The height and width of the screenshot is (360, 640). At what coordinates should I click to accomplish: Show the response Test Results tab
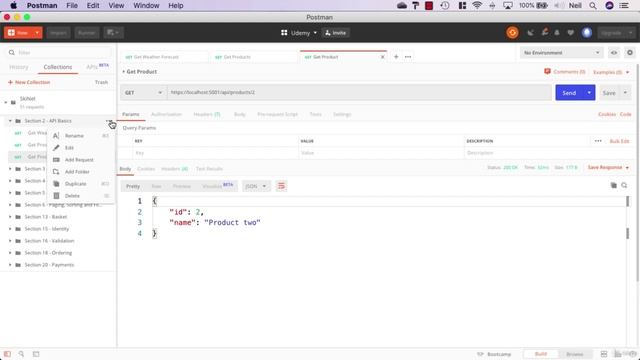coord(209,169)
